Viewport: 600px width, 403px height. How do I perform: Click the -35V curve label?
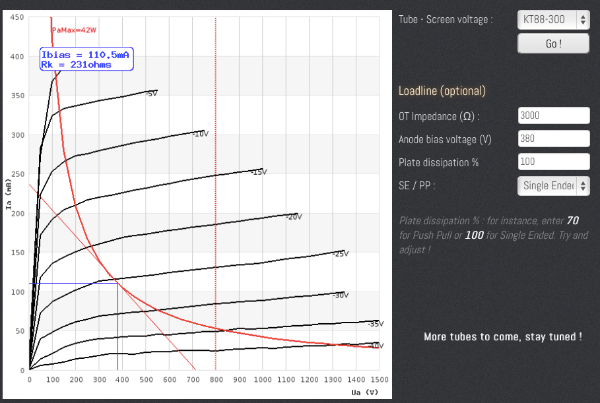(x=375, y=324)
